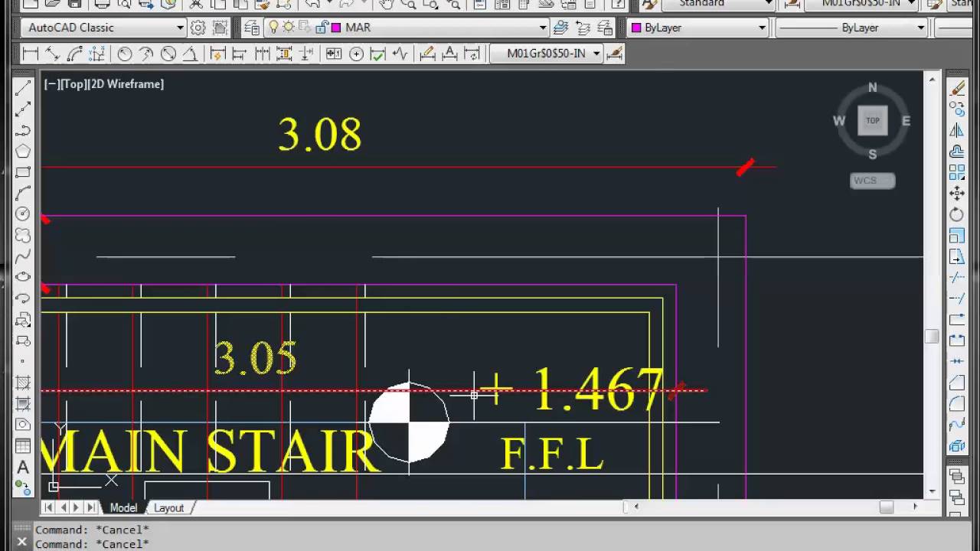This screenshot has height=551, width=980.
Task: Select the Table tool
Action: point(23,446)
